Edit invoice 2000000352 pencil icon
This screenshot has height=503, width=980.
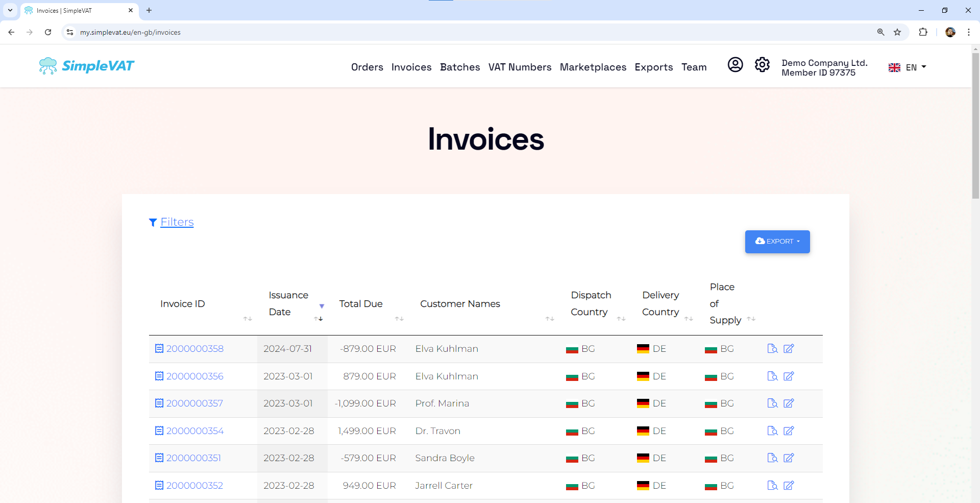tap(789, 486)
